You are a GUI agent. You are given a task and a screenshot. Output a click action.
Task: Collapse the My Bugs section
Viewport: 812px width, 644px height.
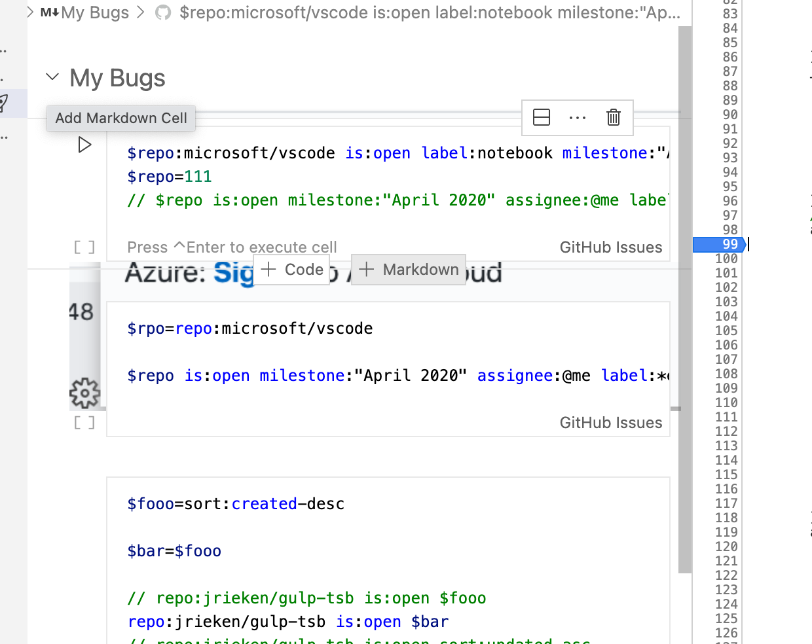[52, 77]
